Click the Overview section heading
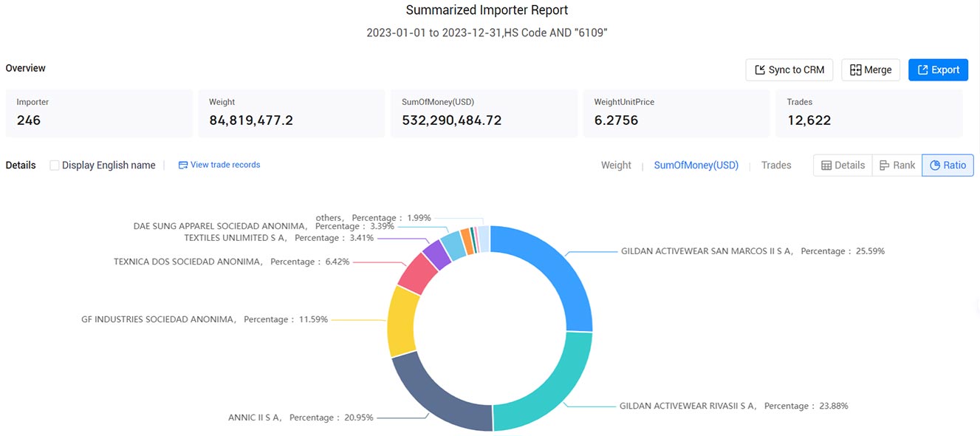 tap(26, 68)
